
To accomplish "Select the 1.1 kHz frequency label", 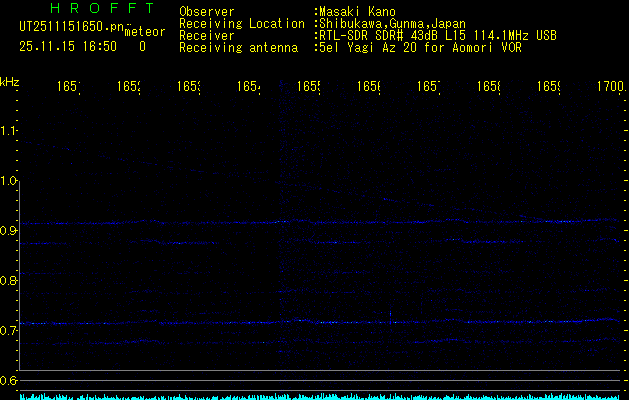I will pyautogui.click(x=9, y=131).
